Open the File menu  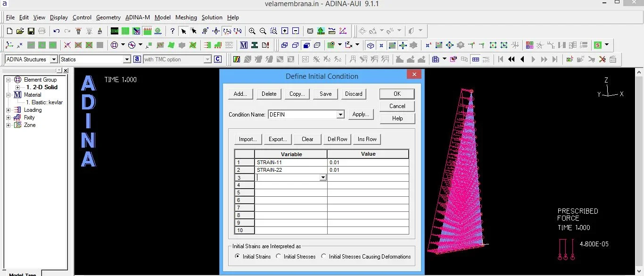point(10,17)
